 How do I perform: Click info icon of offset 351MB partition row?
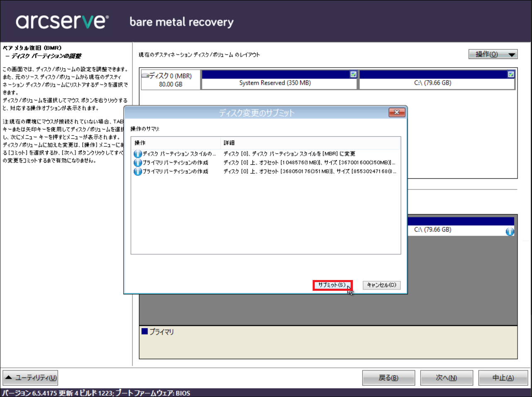pyautogui.click(x=138, y=171)
